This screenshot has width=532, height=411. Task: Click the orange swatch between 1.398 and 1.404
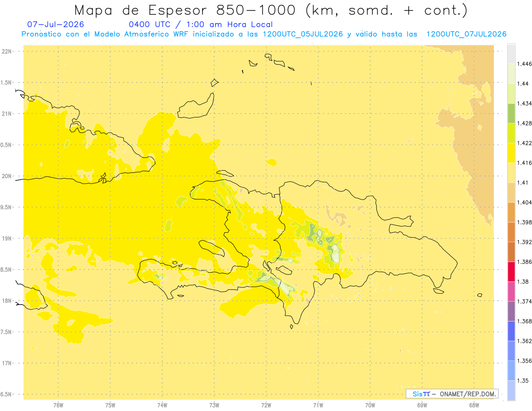pos(511,212)
